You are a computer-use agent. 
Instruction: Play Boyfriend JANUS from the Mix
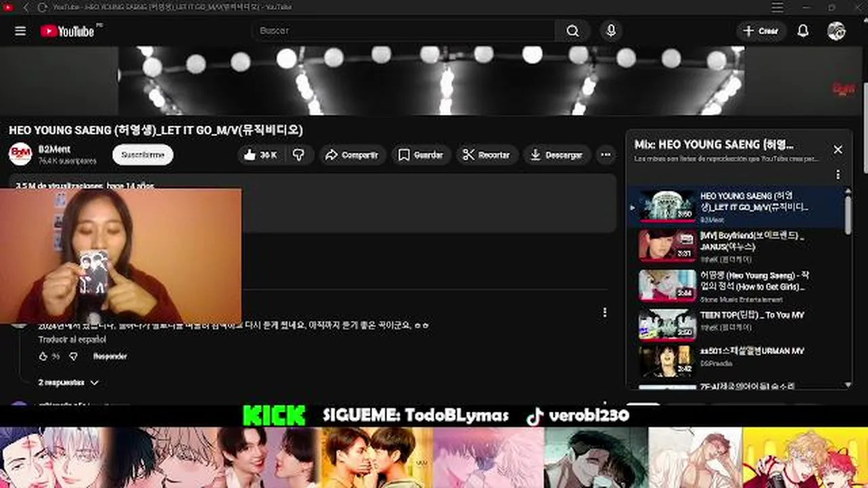pos(736,245)
